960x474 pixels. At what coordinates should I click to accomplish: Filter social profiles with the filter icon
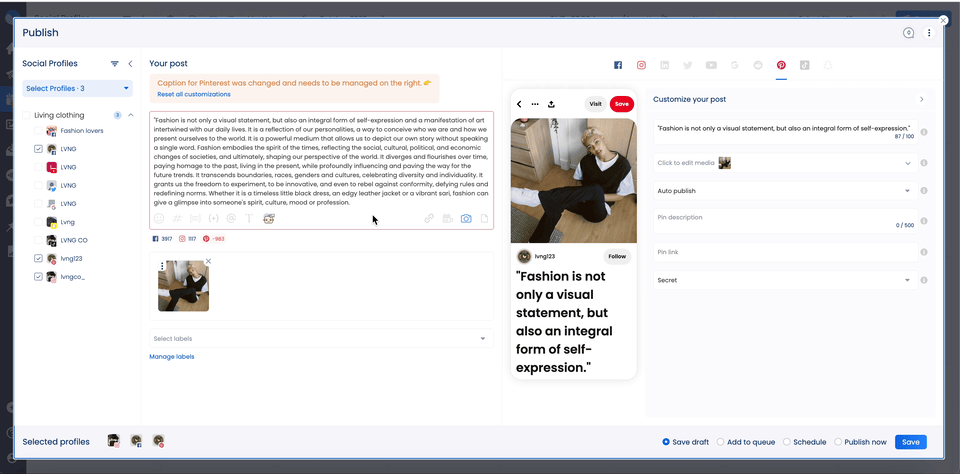click(114, 64)
